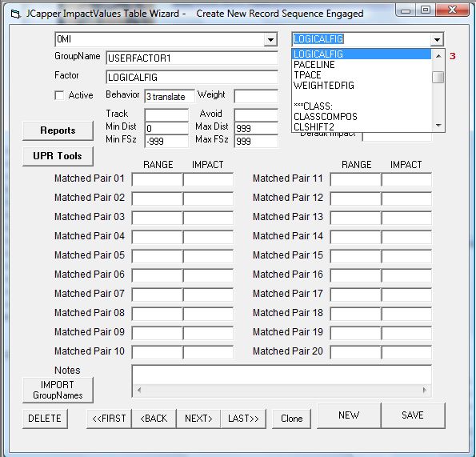Minimize the JCapper wizard window
This screenshot has height=457, width=476.
click(406, 10)
